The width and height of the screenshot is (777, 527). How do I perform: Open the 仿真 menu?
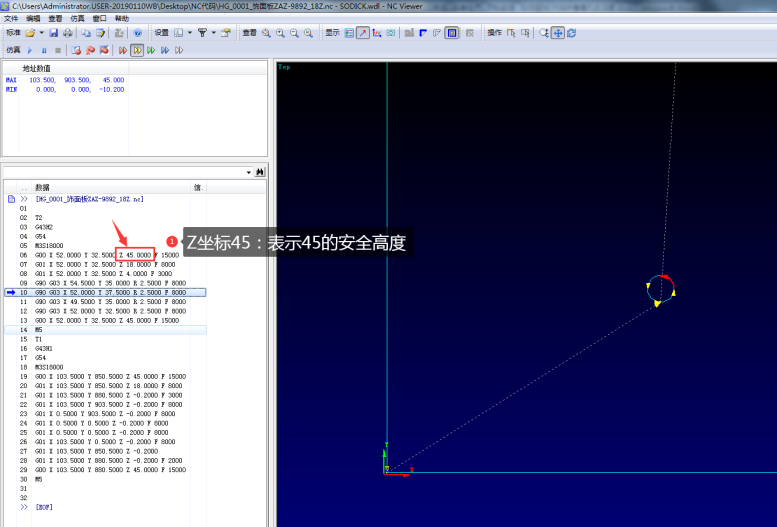point(77,18)
